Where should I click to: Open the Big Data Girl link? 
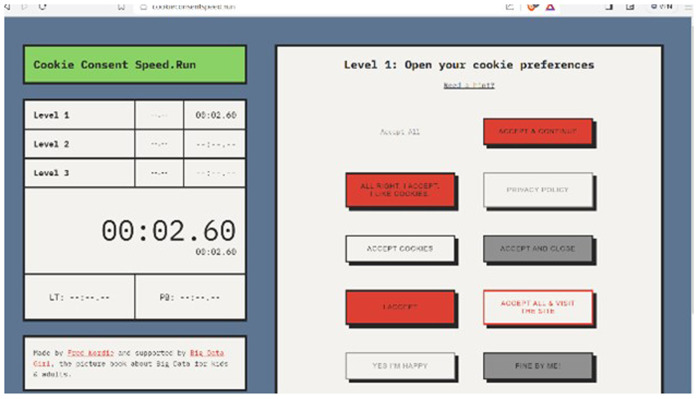coord(207,353)
